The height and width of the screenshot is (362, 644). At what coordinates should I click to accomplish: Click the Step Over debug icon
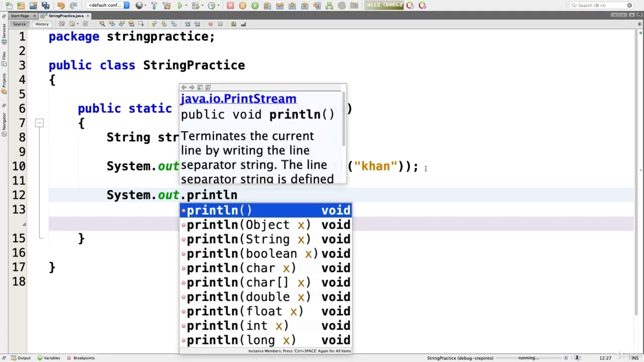pos(267,6)
